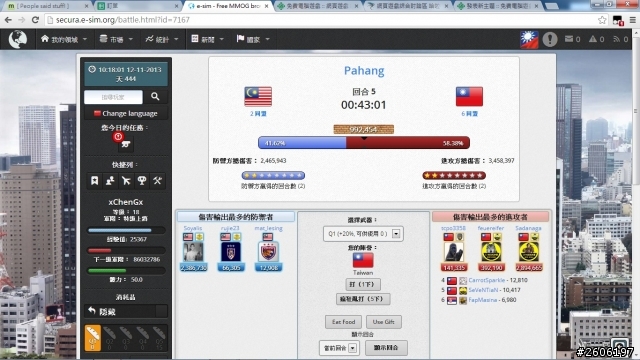This screenshot has height=360, width=640.
Task: Expand the 我的領域 home menu
Action: [64, 39]
